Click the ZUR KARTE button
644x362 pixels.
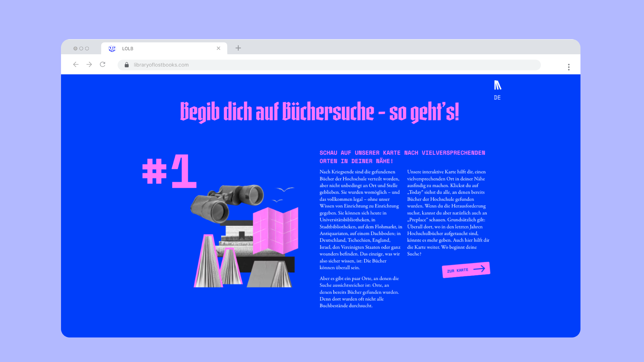(465, 270)
